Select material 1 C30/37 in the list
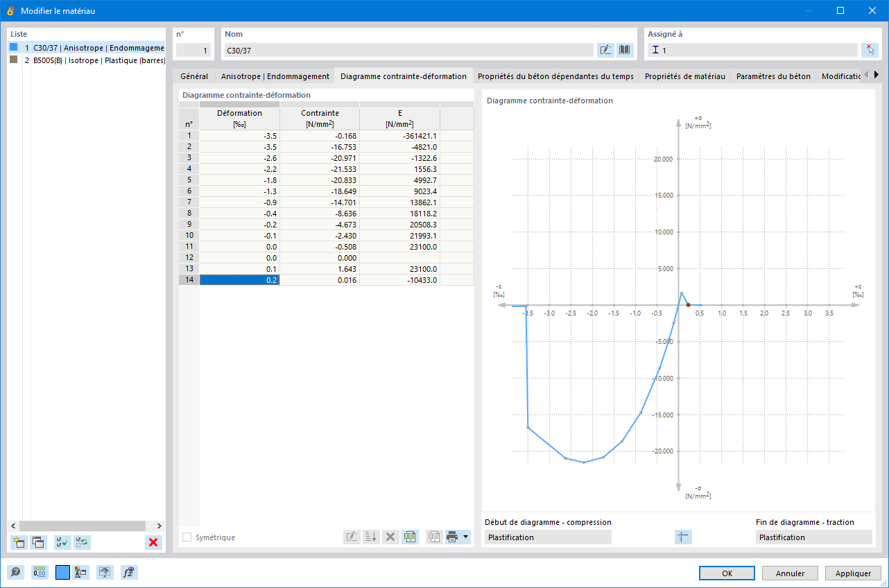The width and height of the screenshot is (889, 588). coord(87,48)
